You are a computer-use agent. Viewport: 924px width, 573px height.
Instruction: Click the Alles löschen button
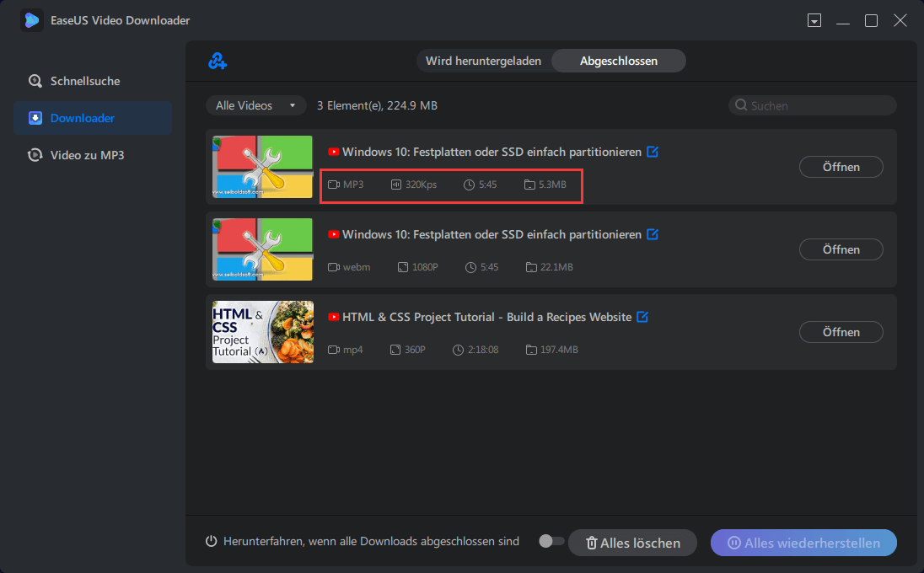coord(632,543)
